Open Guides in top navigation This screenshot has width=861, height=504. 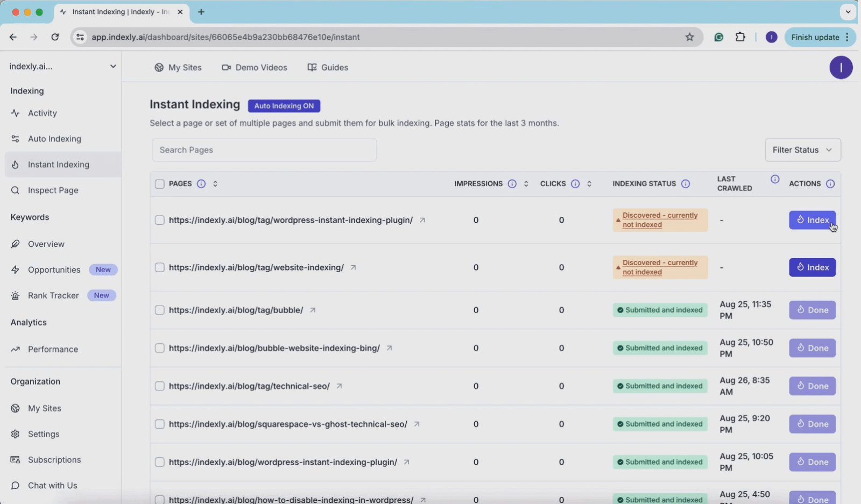[328, 68]
